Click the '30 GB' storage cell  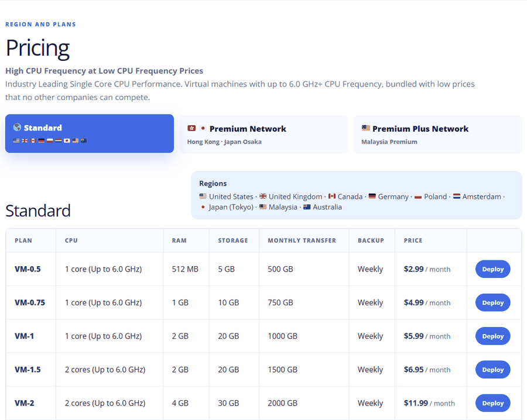(x=228, y=403)
